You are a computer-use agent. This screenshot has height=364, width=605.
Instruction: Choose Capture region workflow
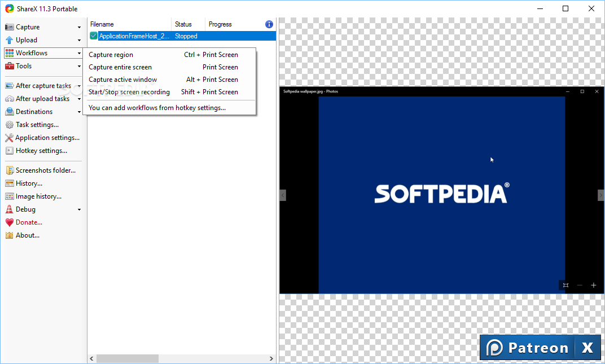(169, 55)
